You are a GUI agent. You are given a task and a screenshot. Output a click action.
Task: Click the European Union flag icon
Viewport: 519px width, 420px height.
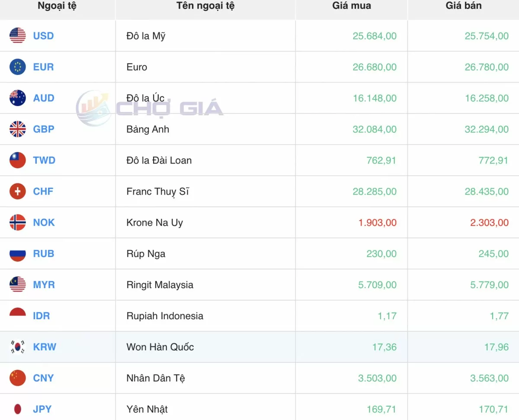tap(18, 67)
